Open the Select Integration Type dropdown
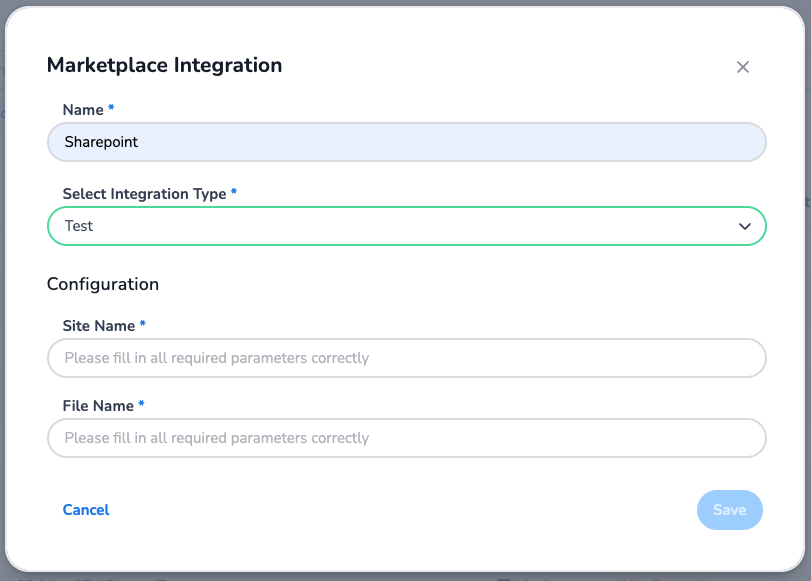The width and height of the screenshot is (811, 581). (x=406, y=226)
